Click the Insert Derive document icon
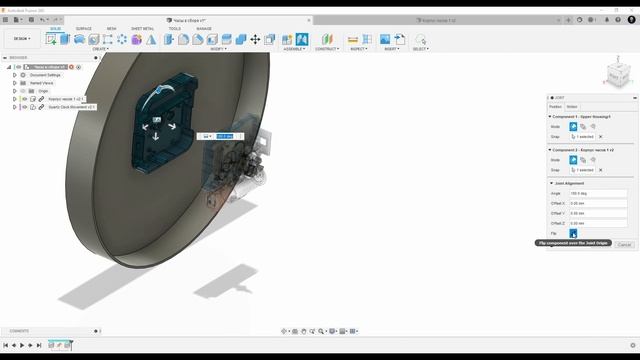Image resolution: width=640 pixels, height=360 pixels. tap(400, 39)
